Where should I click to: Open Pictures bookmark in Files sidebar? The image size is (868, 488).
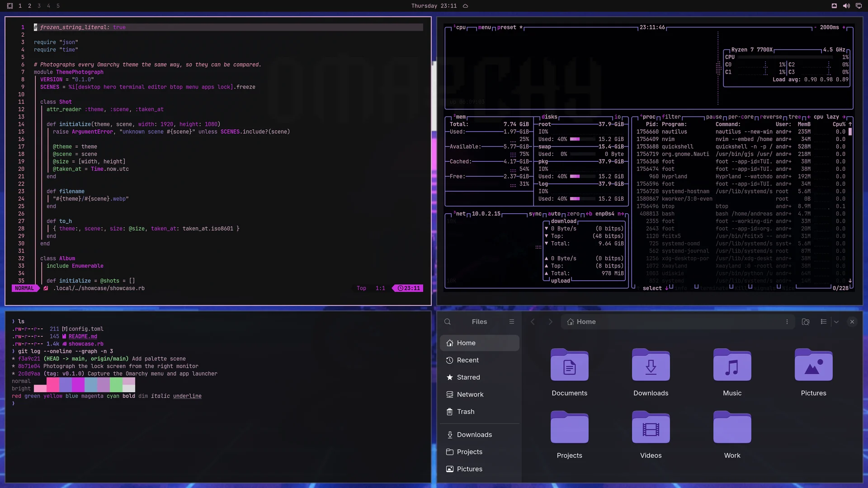(479, 469)
